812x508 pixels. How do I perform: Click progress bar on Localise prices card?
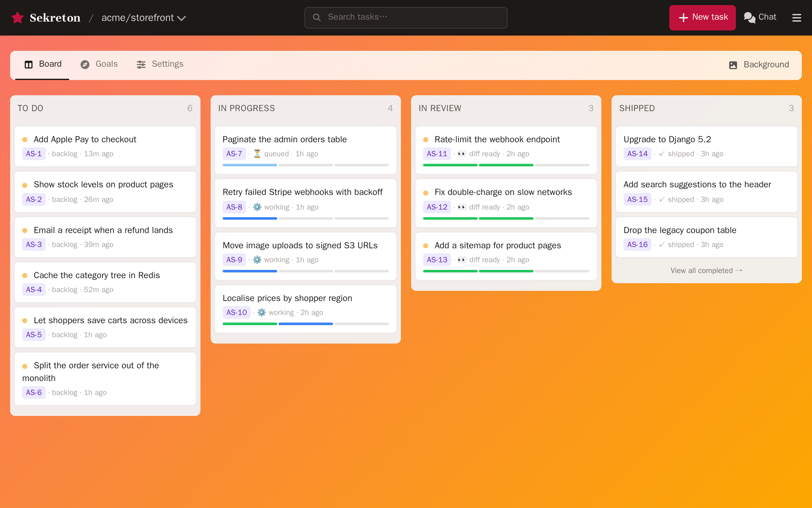(x=306, y=324)
